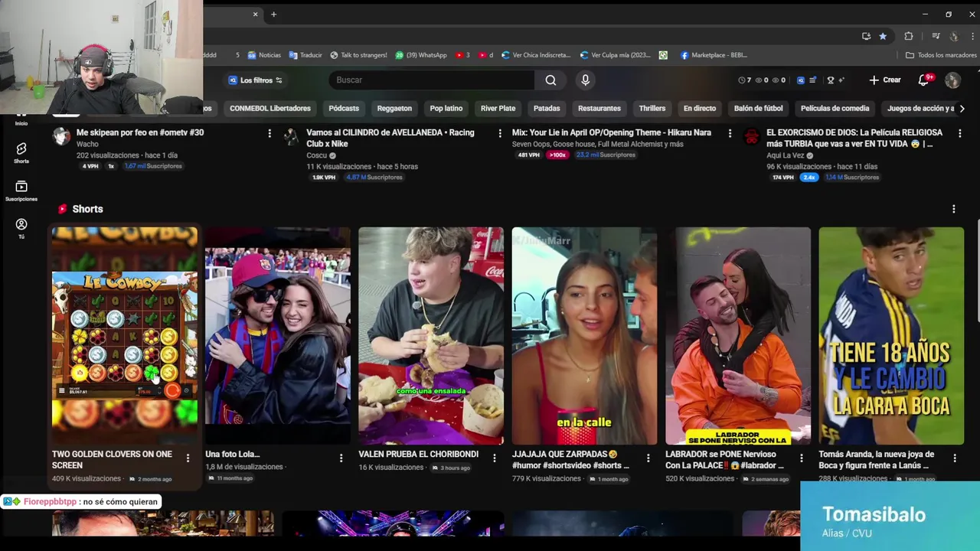
Task: Select the Películas de comedia chip
Action: click(x=835, y=109)
